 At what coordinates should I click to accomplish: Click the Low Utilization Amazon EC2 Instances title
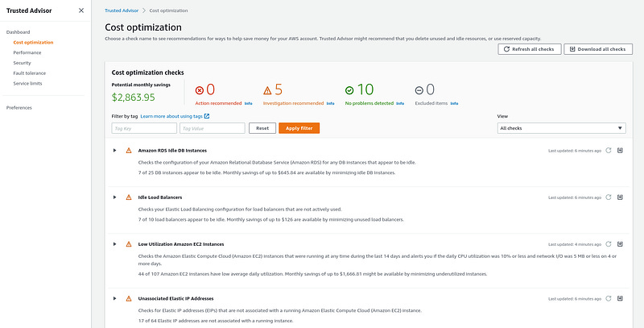click(181, 244)
